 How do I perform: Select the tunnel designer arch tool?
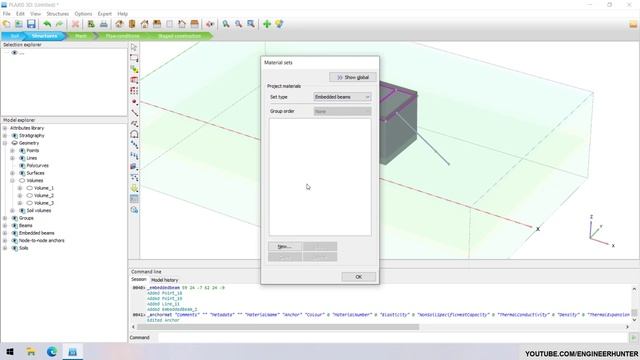point(134,134)
